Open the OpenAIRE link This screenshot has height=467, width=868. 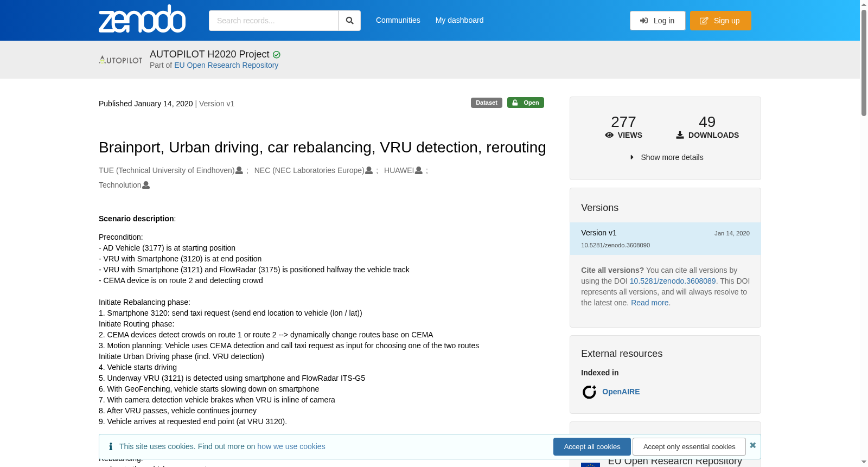pyautogui.click(x=621, y=392)
